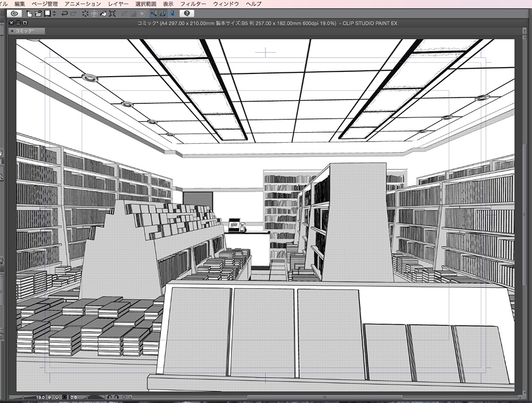Click the New file icon
The image size is (532, 403).
28,14
